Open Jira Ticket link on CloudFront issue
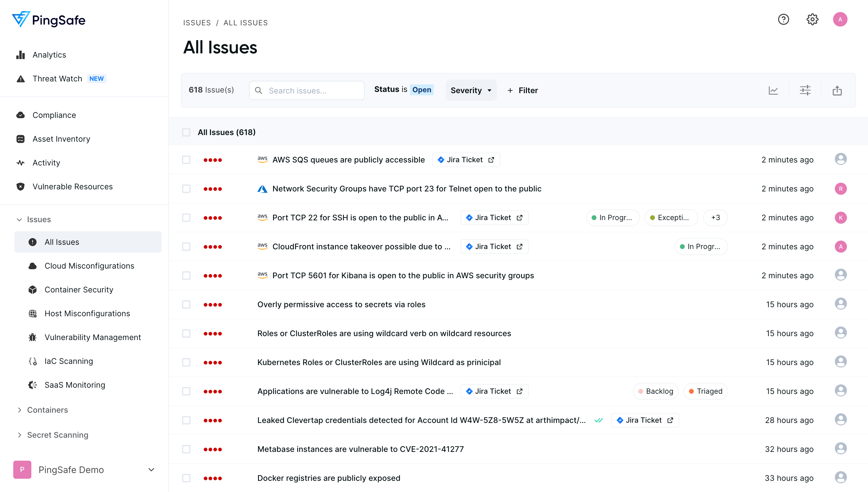The width and height of the screenshot is (868, 492). (x=494, y=247)
